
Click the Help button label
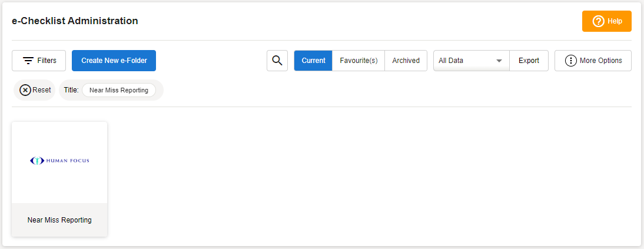click(x=615, y=21)
